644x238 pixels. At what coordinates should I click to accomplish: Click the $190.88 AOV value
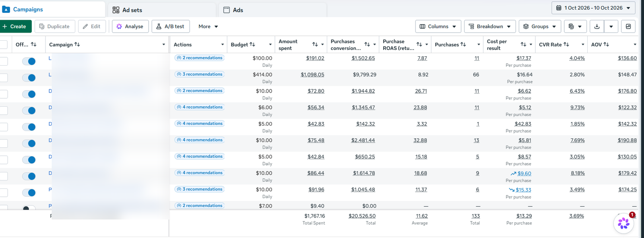tap(627, 141)
